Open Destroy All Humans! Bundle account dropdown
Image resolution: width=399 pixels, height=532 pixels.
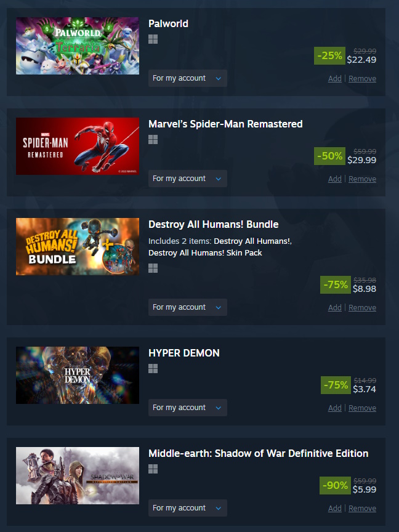188,307
